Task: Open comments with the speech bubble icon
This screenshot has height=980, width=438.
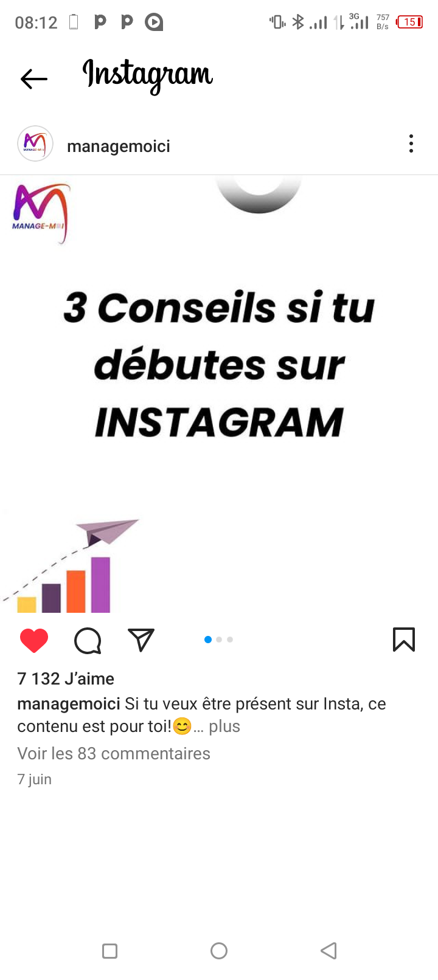Action: [x=88, y=641]
